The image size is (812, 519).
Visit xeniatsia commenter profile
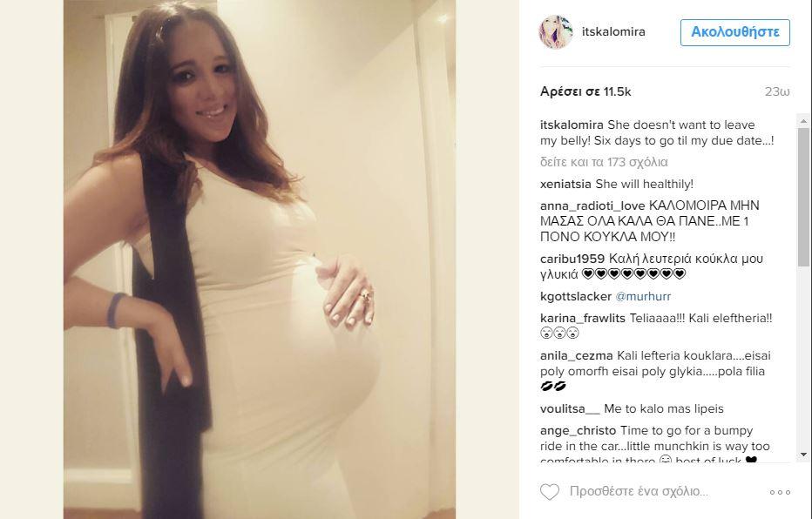[x=565, y=185]
